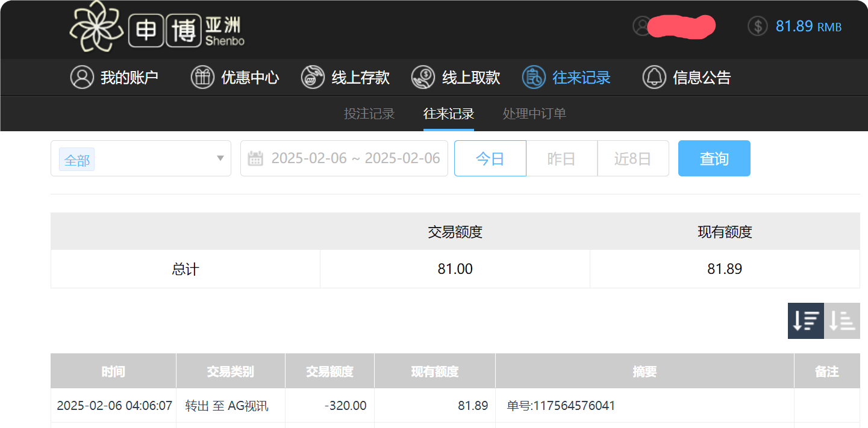This screenshot has width=868, height=428.
Task: Select the 信息公告 bell icon
Action: 654,77
